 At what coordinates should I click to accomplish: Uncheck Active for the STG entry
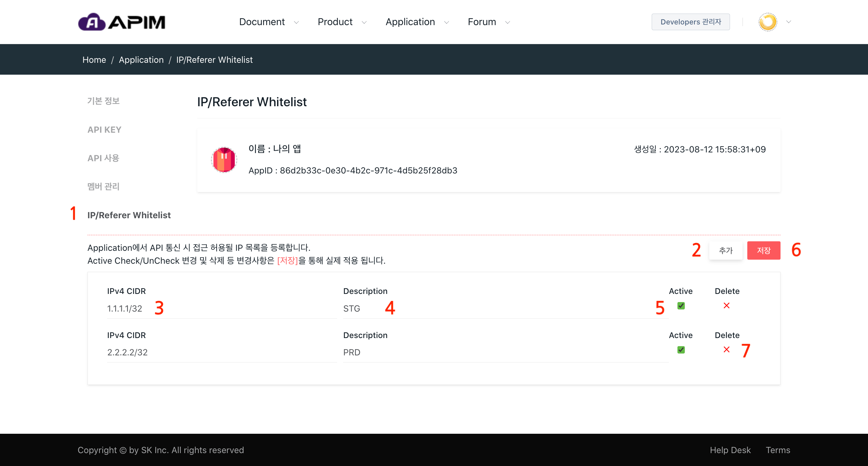click(681, 306)
